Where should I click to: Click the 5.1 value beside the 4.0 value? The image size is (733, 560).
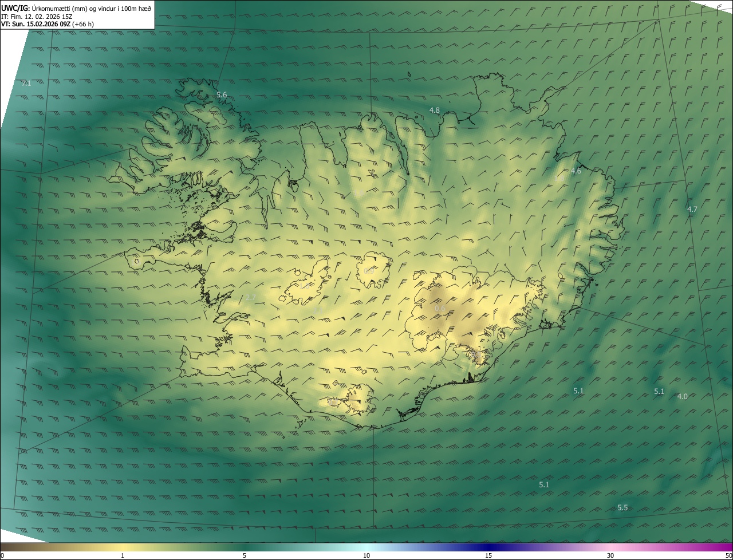(x=659, y=392)
